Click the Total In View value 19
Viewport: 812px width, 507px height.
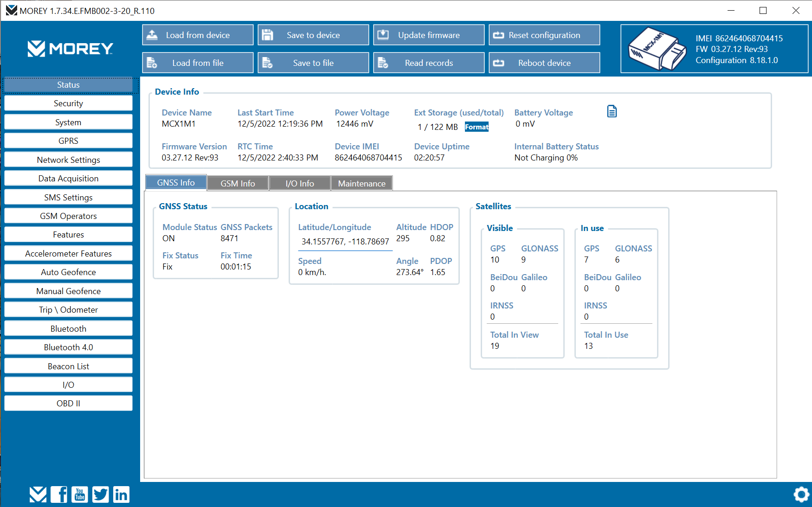tap(495, 346)
